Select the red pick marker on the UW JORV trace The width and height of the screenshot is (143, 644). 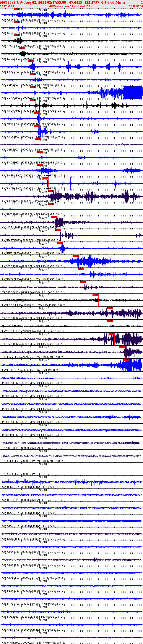click(32, 87)
